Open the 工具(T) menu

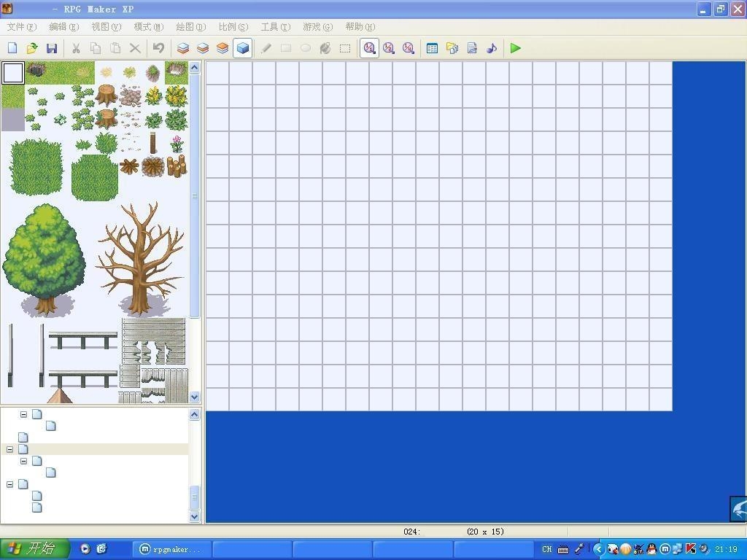point(275,27)
